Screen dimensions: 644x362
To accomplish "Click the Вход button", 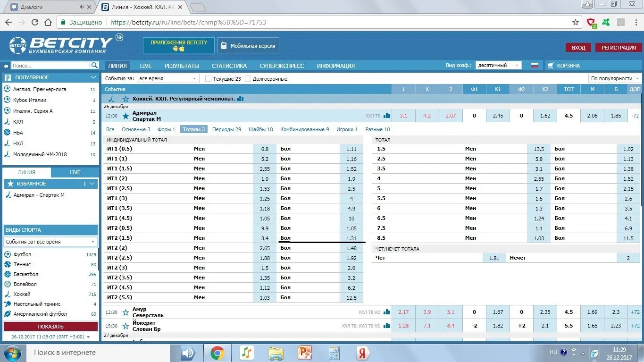I will coord(578,48).
